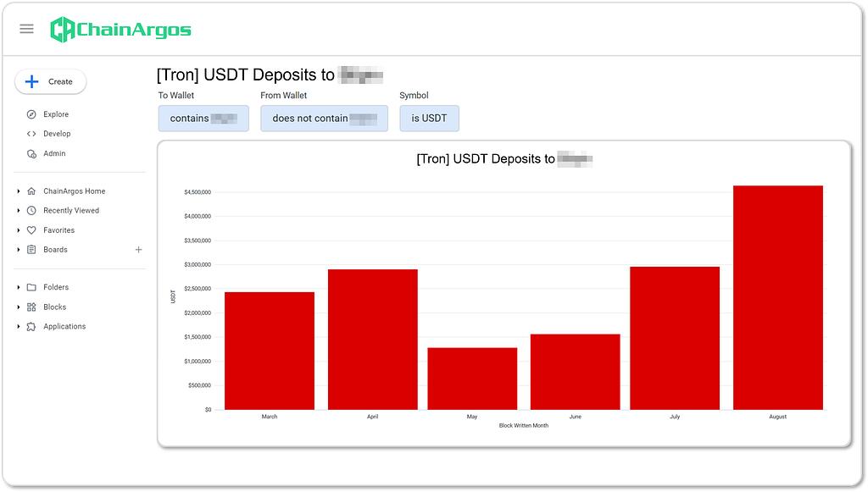This screenshot has height=492, width=868.
Task: Click the May bar in the chart
Action: (472, 379)
